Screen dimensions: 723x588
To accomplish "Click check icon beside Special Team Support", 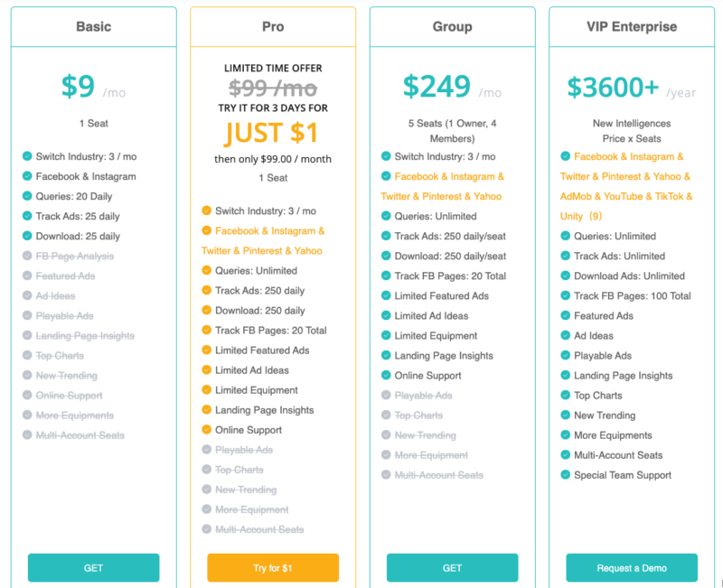I will 566,475.
